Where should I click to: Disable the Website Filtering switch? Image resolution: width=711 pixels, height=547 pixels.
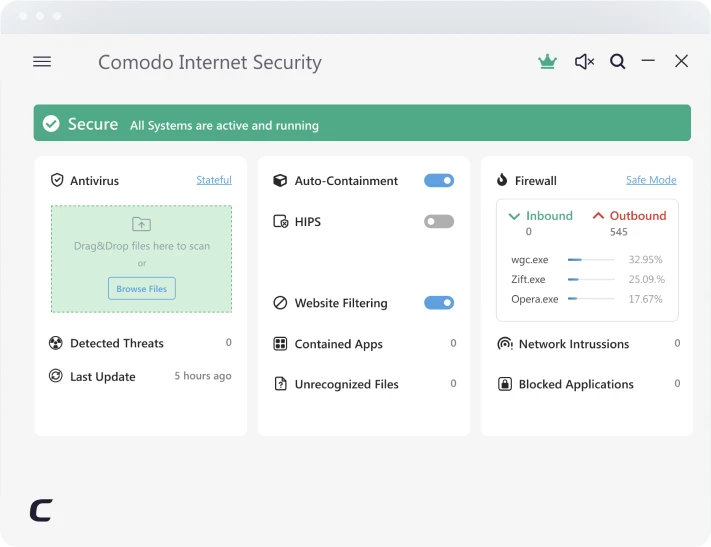(x=439, y=303)
